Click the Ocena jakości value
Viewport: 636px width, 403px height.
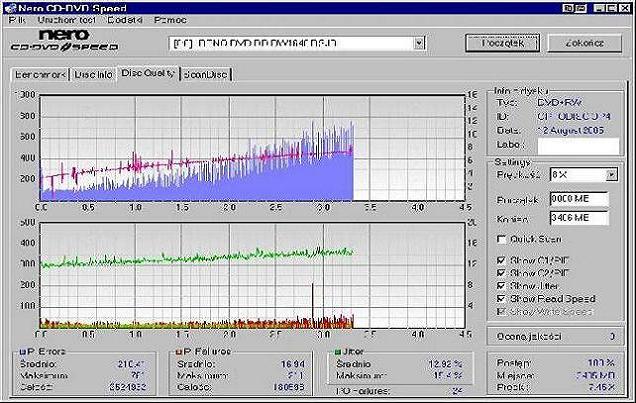click(612, 337)
